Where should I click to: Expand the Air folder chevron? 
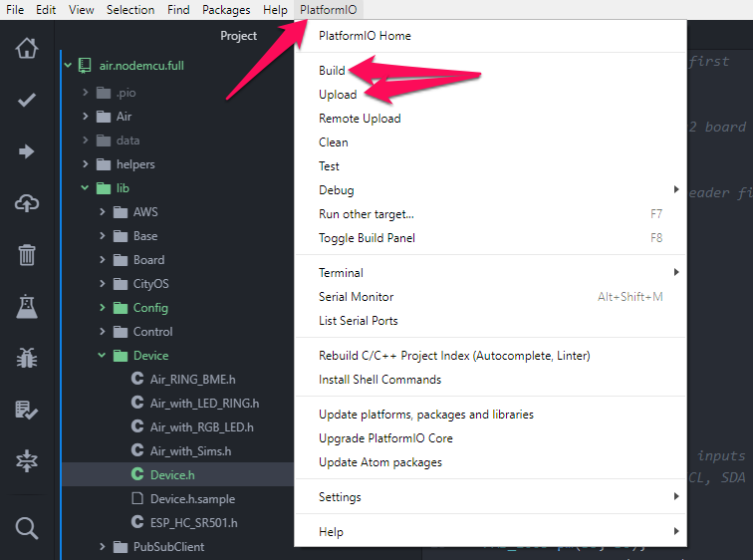tap(85, 116)
